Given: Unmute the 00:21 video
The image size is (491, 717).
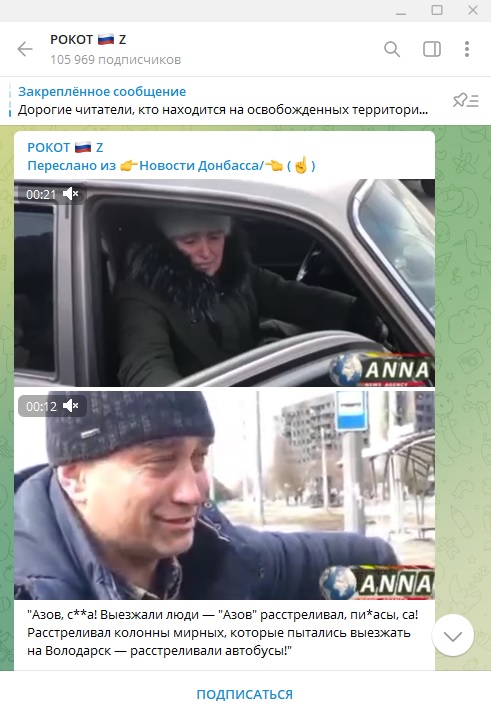Looking at the screenshot, I should [x=70, y=194].
